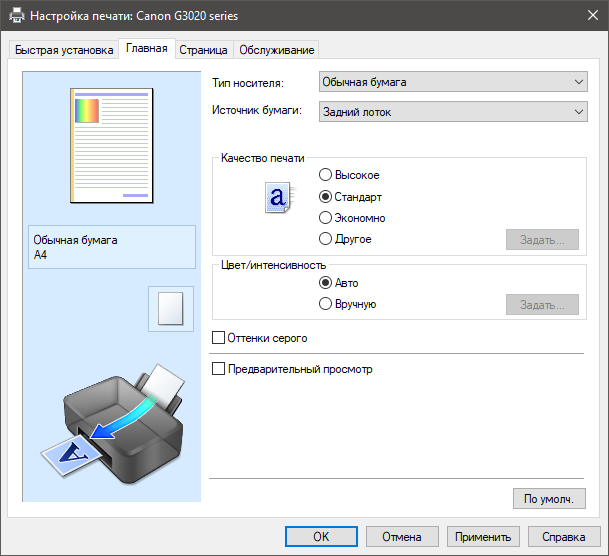Select Высокое print quality
Image resolution: width=609 pixels, height=556 pixels.
(x=349, y=175)
